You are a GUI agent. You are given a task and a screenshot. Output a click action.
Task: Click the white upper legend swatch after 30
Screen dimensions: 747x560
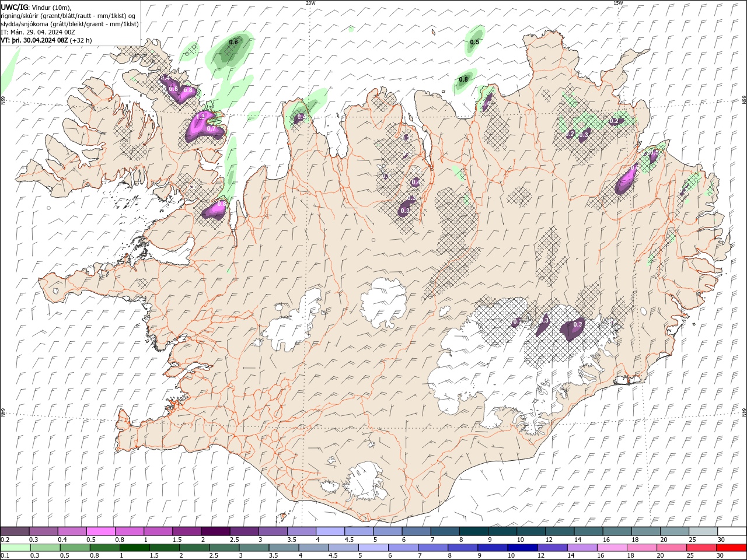(731, 531)
